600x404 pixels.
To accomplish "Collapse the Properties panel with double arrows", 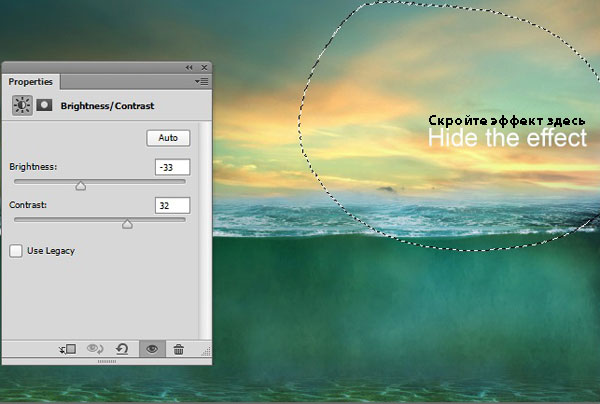I will [189, 68].
